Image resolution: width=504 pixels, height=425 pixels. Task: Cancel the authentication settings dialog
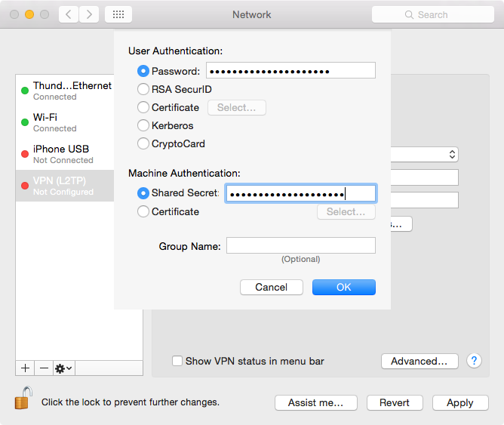(x=271, y=287)
